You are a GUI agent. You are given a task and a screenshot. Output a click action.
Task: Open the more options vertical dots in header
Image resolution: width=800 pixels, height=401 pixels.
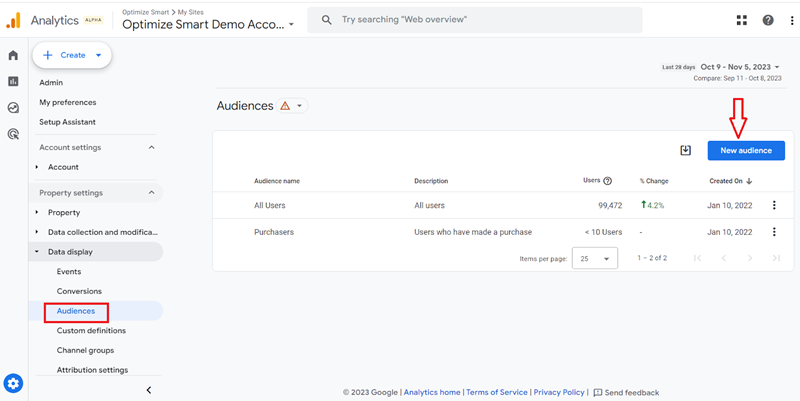point(792,20)
